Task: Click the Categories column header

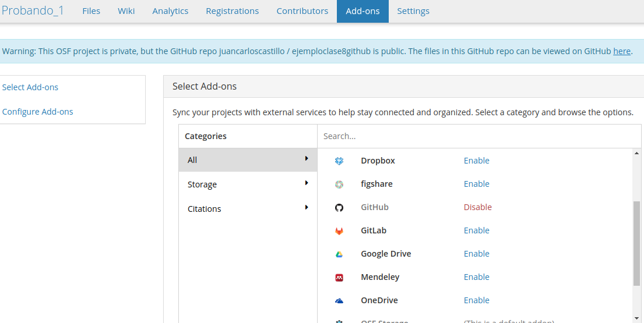Action: click(x=205, y=136)
